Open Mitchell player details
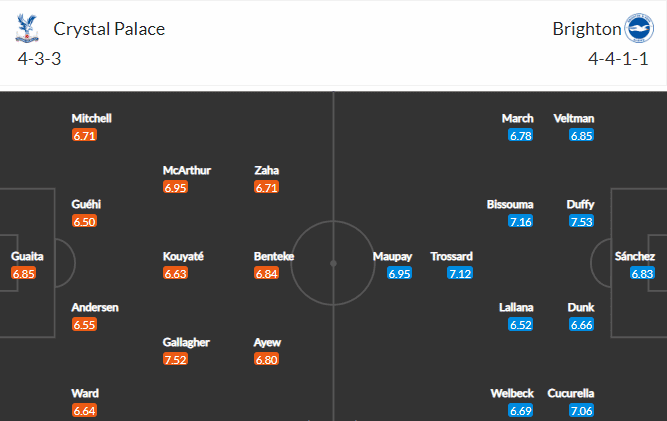 [x=91, y=118]
